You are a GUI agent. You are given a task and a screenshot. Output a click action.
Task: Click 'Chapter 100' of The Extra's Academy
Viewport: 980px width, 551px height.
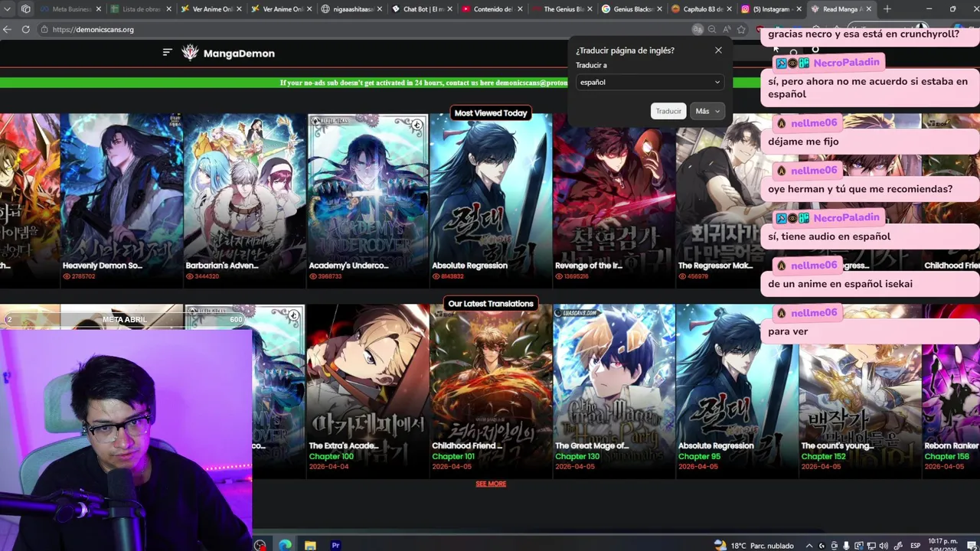point(331,456)
